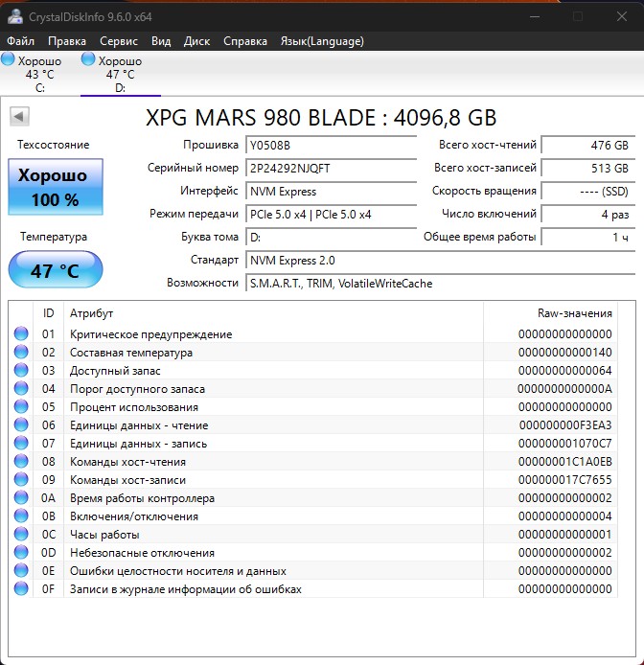
Task: Click status orb for Процент использования row
Action: [x=21, y=407]
